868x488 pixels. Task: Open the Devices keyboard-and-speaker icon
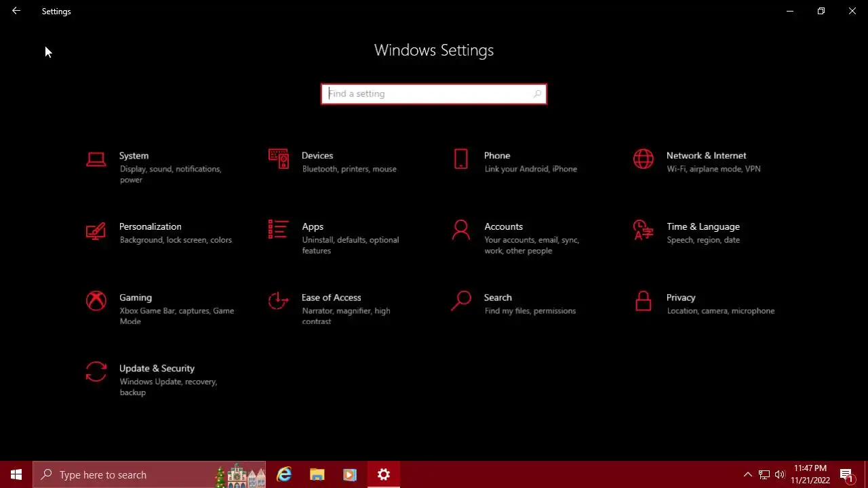click(x=279, y=159)
